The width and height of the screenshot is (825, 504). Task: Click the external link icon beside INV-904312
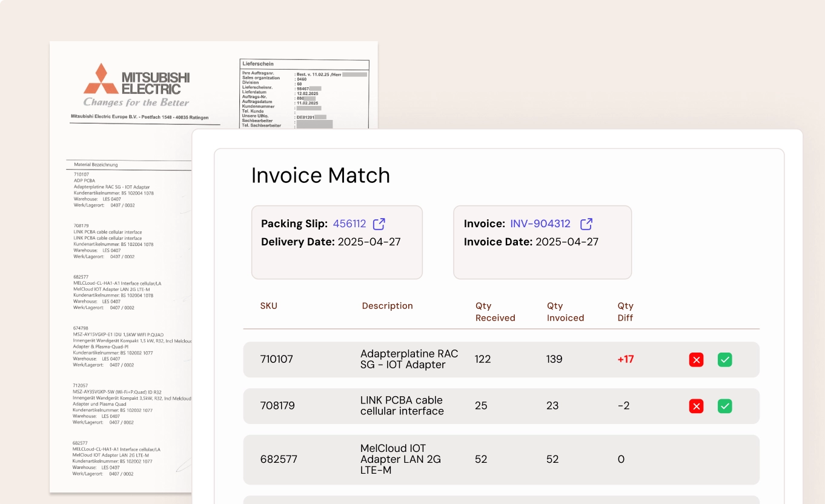586,224
